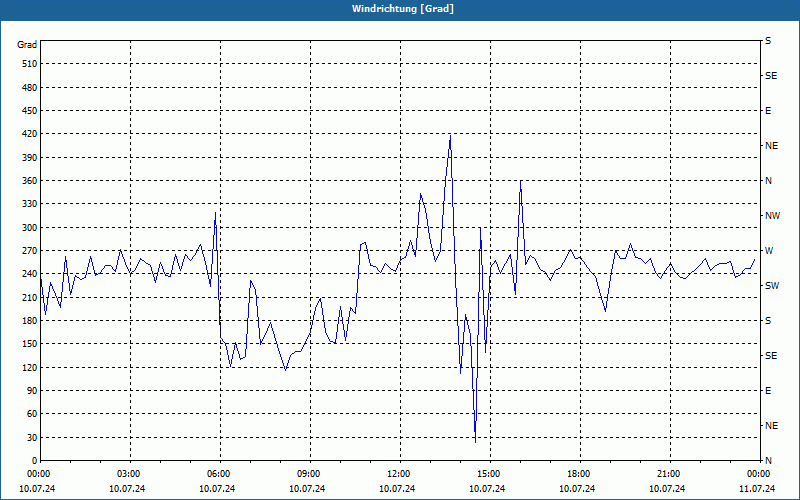Click the highest peak of the blue line
The height and width of the screenshot is (500, 800).
click(450, 136)
